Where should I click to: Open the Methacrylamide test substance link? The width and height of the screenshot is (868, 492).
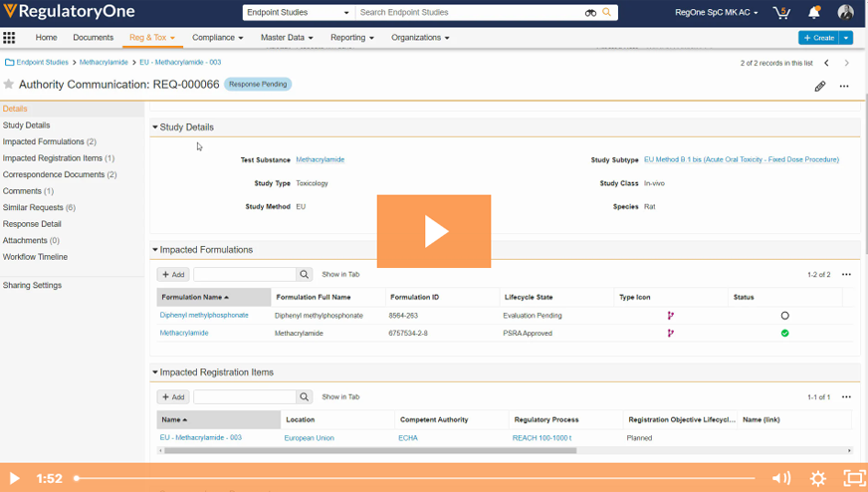pos(320,159)
